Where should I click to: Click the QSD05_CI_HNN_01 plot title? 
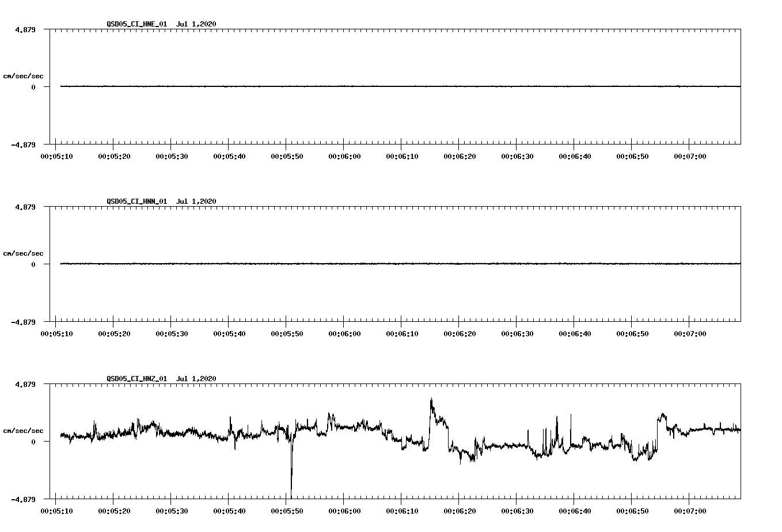(137, 201)
